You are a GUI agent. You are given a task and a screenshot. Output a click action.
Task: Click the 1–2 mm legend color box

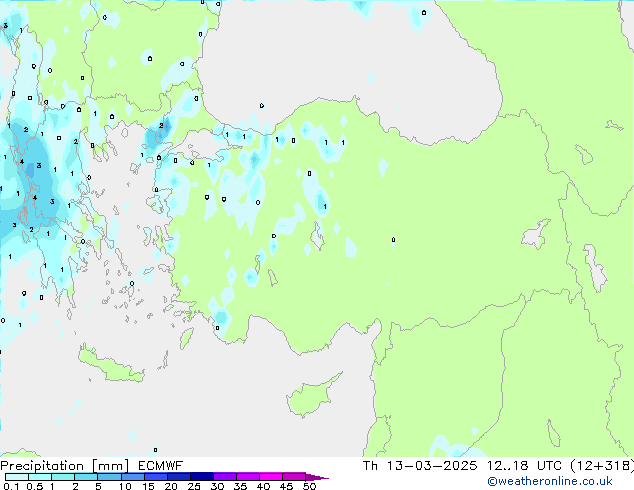click(63, 477)
